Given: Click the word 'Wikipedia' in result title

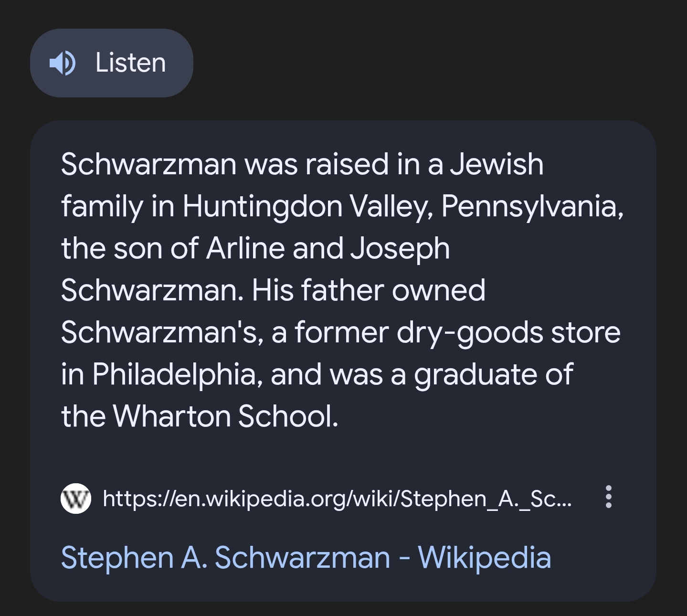Looking at the screenshot, I should pyautogui.click(x=484, y=558).
